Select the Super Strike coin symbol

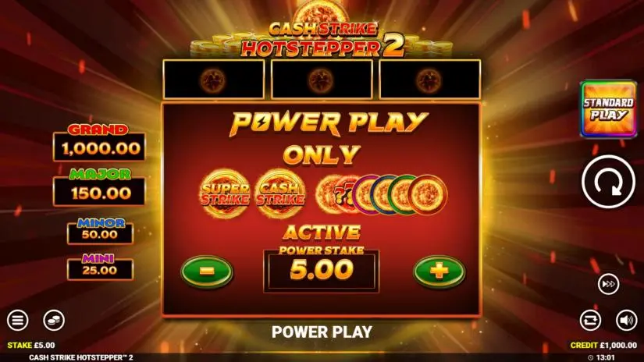tap(225, 193)
